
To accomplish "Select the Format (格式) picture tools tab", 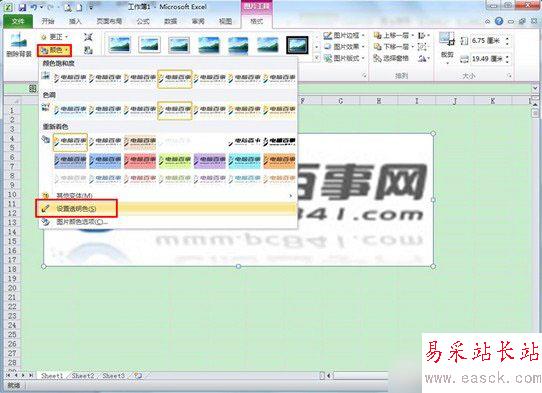I will (x=256, y=21).
